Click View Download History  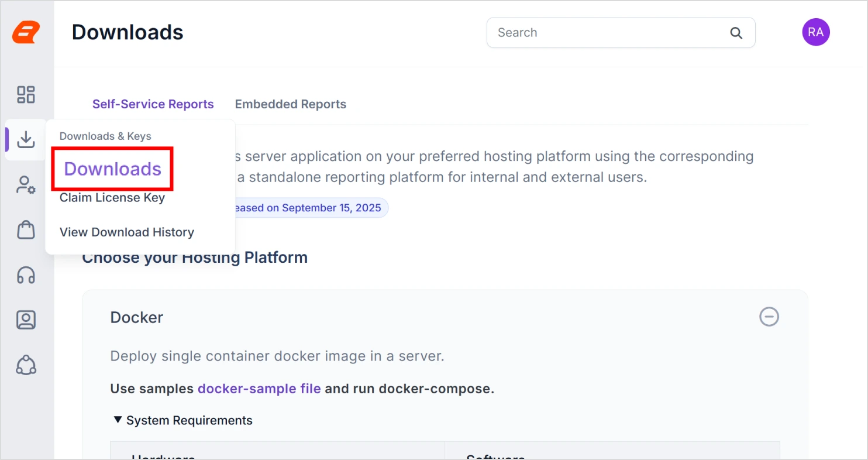[x=126, y=232]
